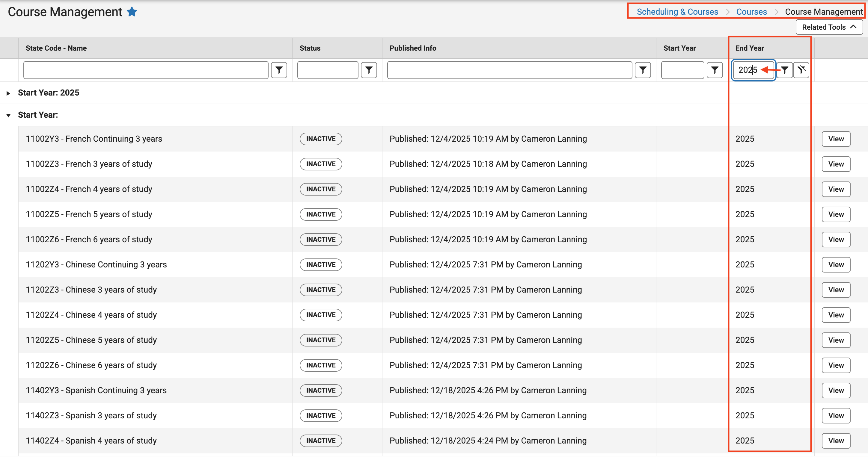Screen dimensions: 868x457
Task: Click the favorite star next to Course Management
Action: [132, 12]
